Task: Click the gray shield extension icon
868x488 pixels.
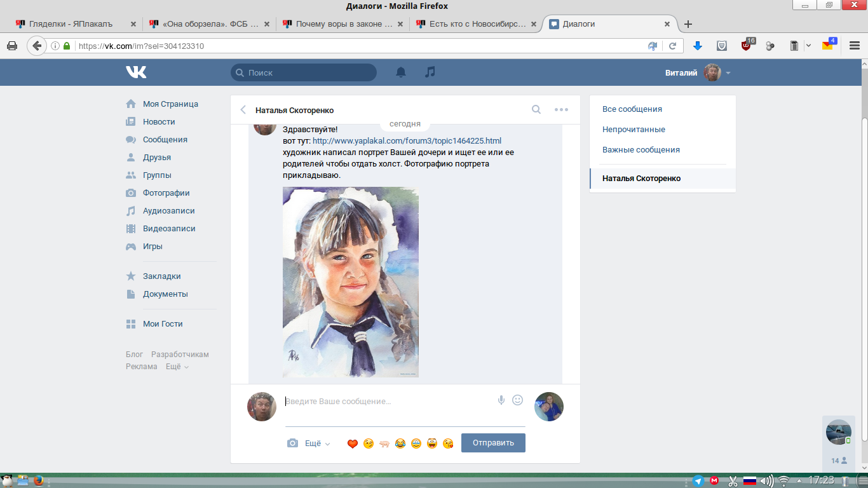Action: tap(722, 46)
